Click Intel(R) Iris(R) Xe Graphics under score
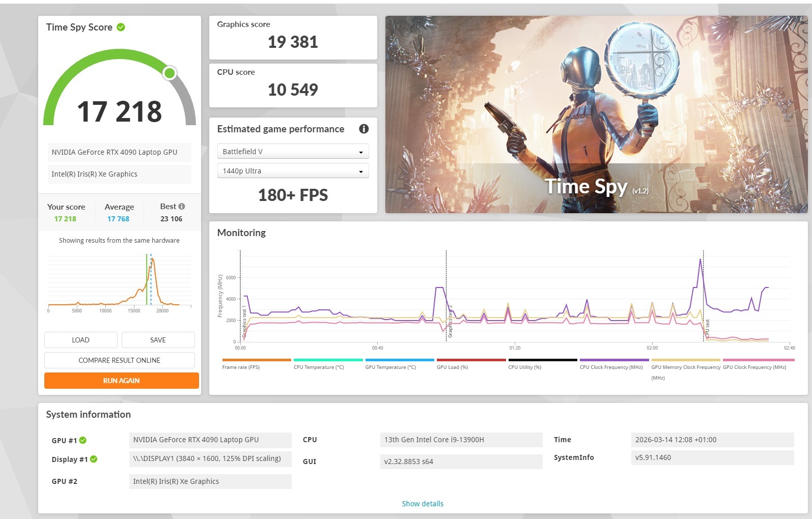812x519 pixels. [x=120, y=174]
